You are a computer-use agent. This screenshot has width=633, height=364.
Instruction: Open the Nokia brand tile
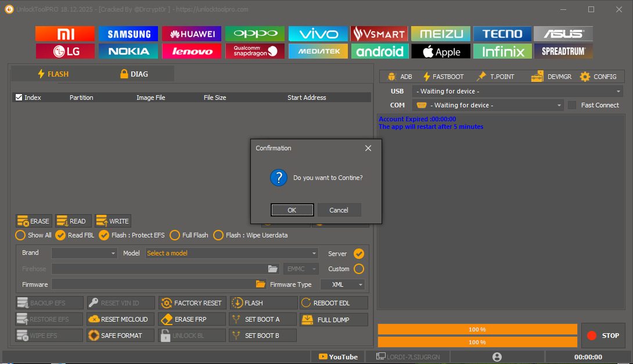click(128, 51)
